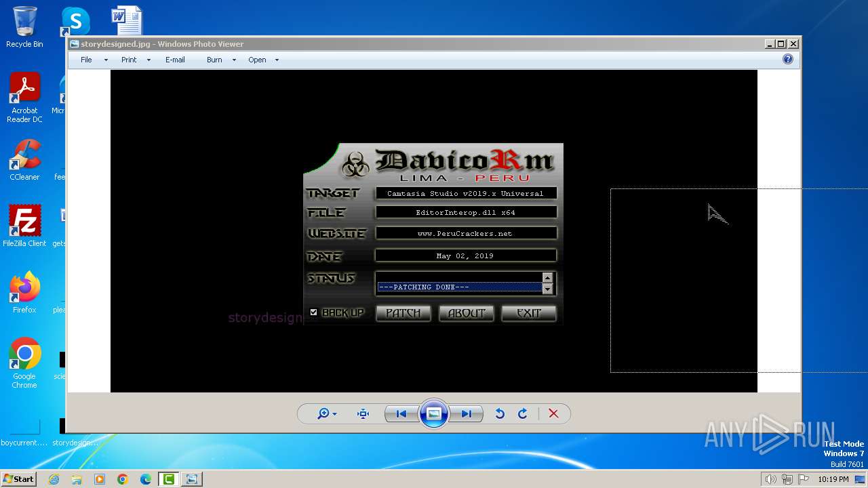Select Acrobat Reader DC shortcut
This screenshot has height=488, width=868.
24,98
